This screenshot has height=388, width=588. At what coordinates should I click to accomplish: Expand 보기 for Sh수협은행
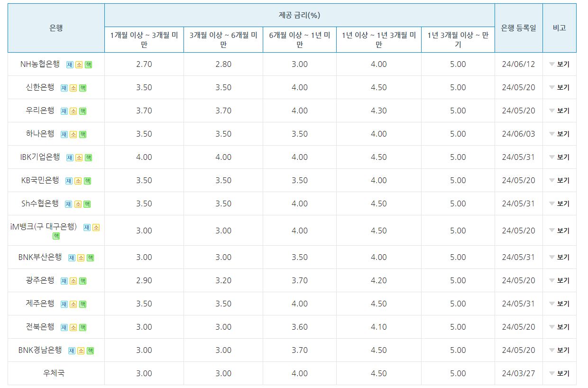point(560,203)
